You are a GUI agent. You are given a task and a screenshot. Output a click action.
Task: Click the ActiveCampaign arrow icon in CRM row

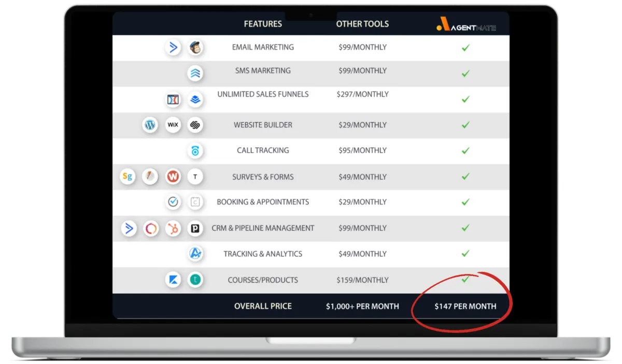pyautogui.click(x=129, y=228)
